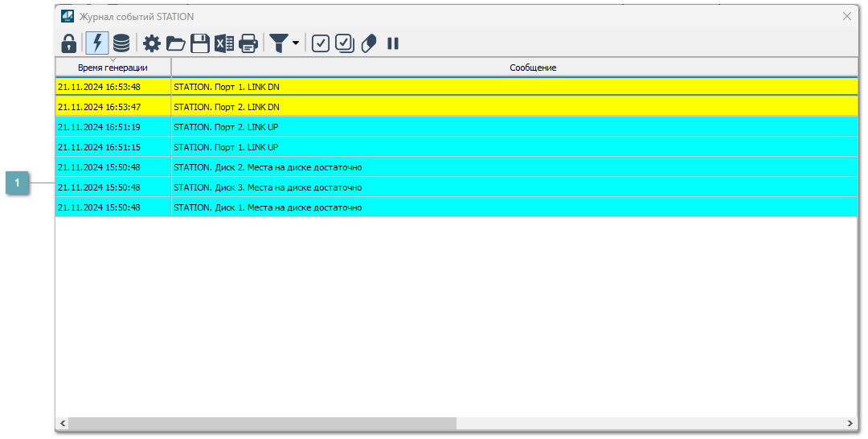Image resolution: width=868 pixels, height=439 pixels.
Task: Print the event log
Action: tap(248, 43)
